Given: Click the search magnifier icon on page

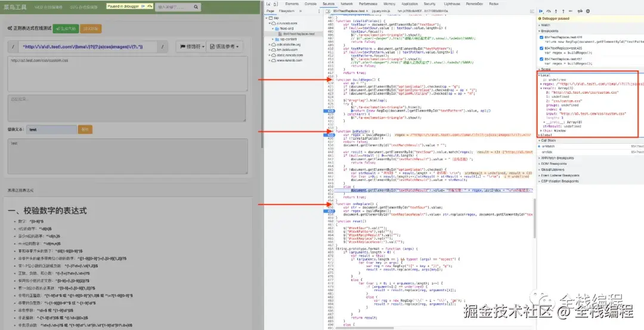Looking at the screenshot, I should click(196, 7).
